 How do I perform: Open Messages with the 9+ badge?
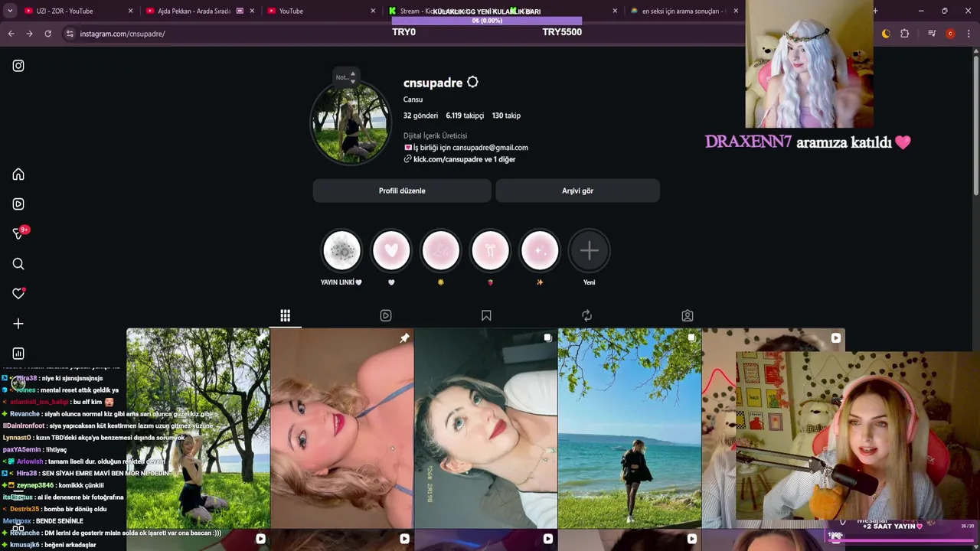tap(20, 233)
